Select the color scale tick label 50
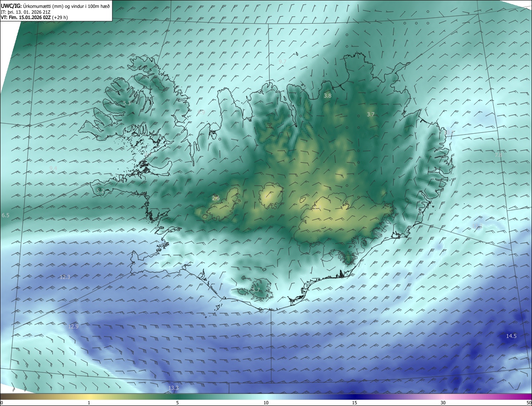Image resolution: width=532 pixels, height=406 pixels. (x=529, y=403)
